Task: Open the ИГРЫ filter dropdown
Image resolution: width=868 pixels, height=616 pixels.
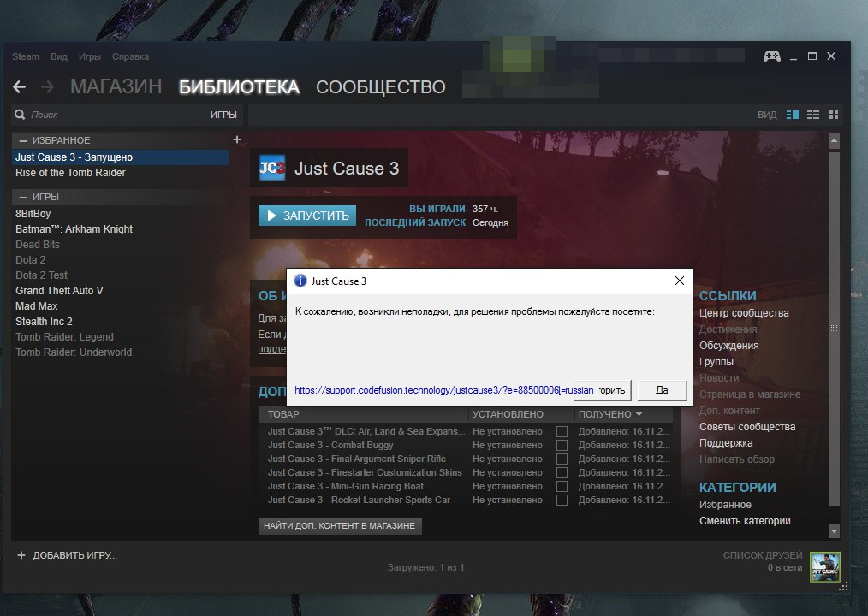Action: (x=223, y=115)
